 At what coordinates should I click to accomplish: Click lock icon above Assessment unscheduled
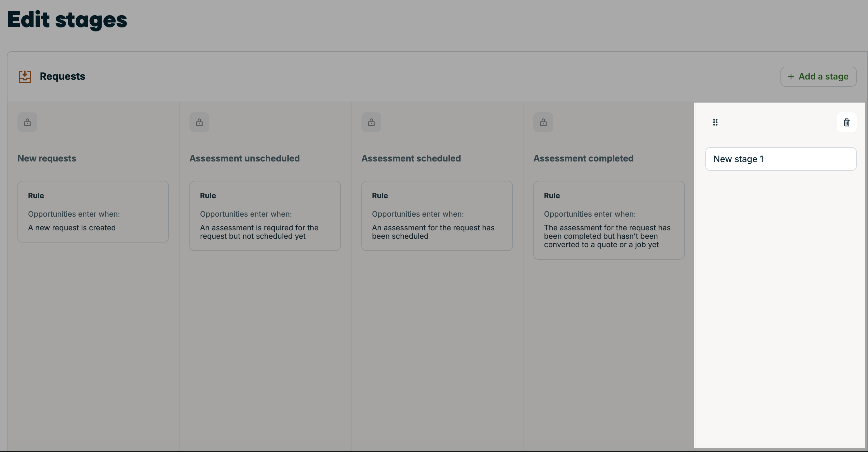coord(199,122)
